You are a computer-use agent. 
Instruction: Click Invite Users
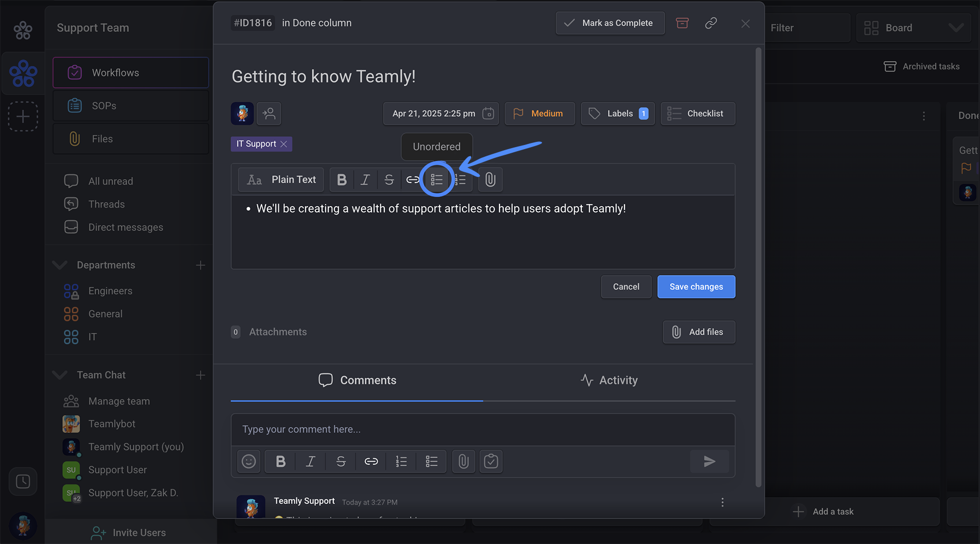click(x=128, y=533)
